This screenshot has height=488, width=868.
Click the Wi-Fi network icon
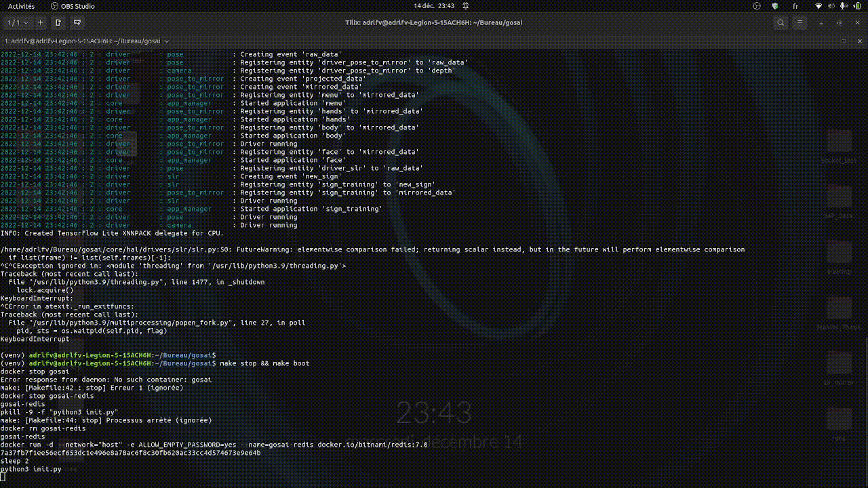click(818, 6)
